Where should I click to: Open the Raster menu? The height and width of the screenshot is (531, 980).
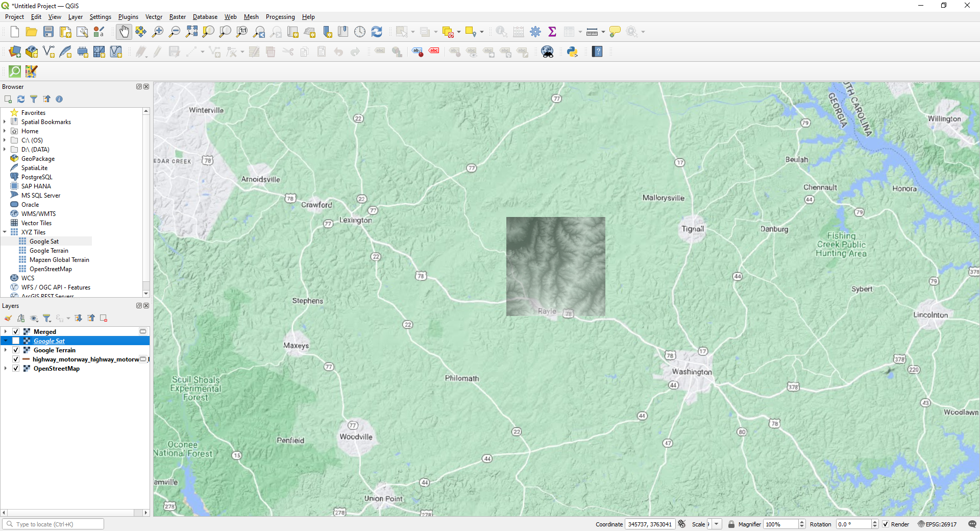click(x=178, y=17)
